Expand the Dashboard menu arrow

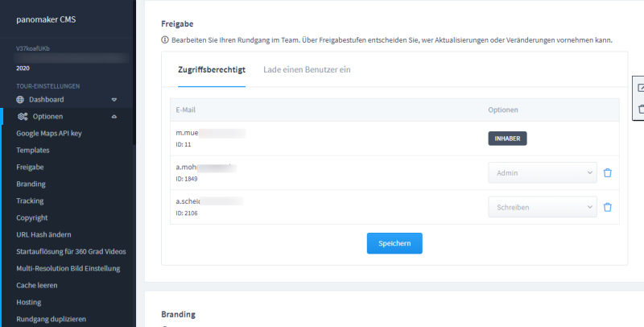(114, 100)
